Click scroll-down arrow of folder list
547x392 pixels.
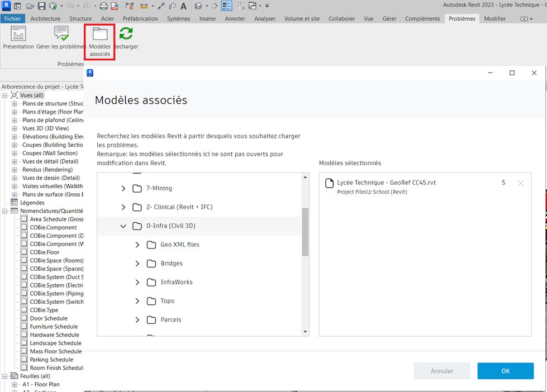(x=305, y=332)
